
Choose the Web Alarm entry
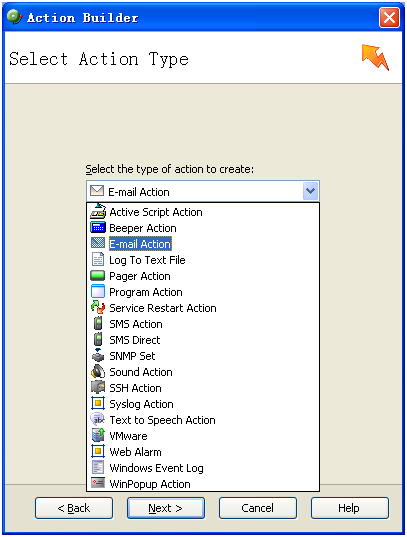point(203,451)
